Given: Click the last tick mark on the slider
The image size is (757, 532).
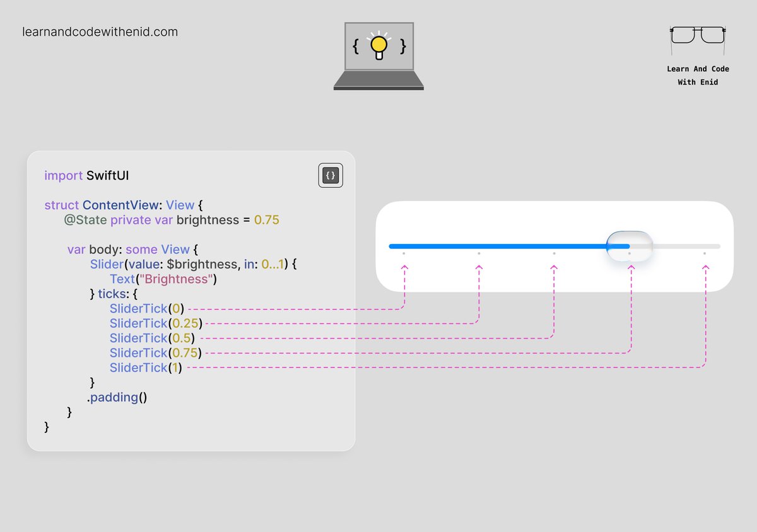Looking at the screenshot, I should click(705, 253).
